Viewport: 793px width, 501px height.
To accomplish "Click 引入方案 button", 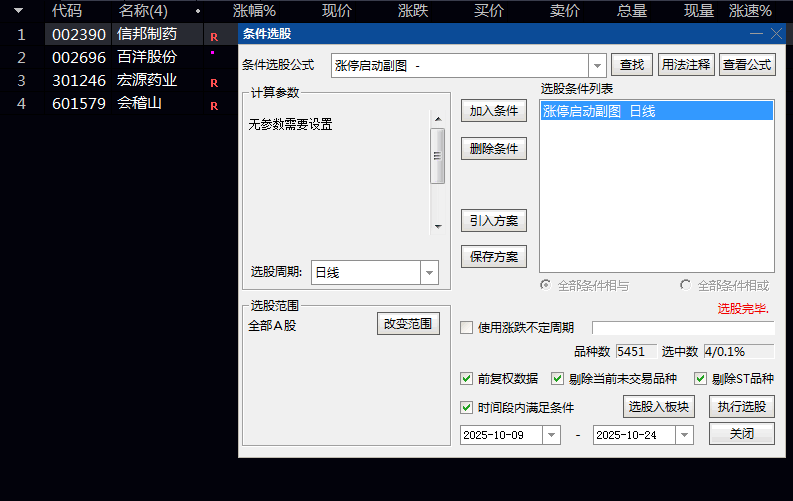I will point(494,221).
